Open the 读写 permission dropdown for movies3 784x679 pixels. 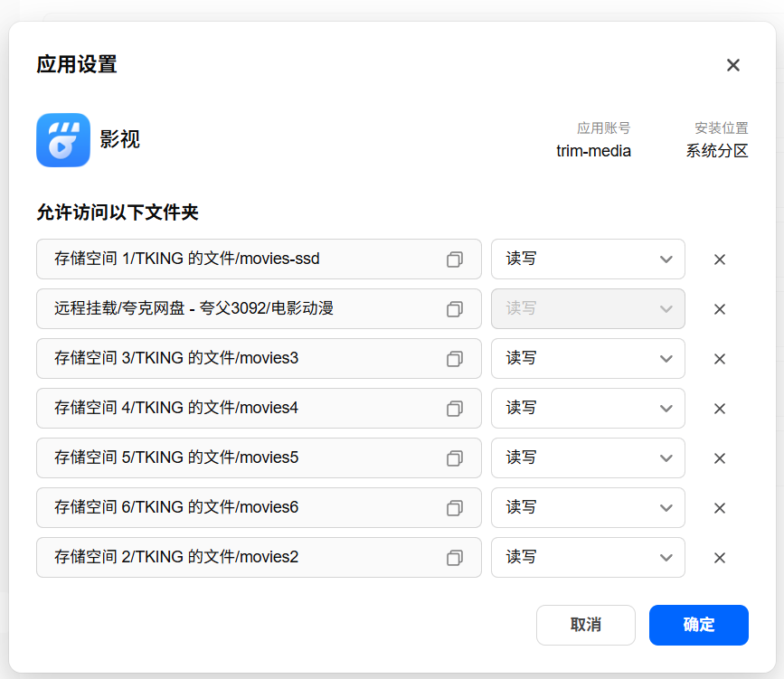(x=588, y=359)
